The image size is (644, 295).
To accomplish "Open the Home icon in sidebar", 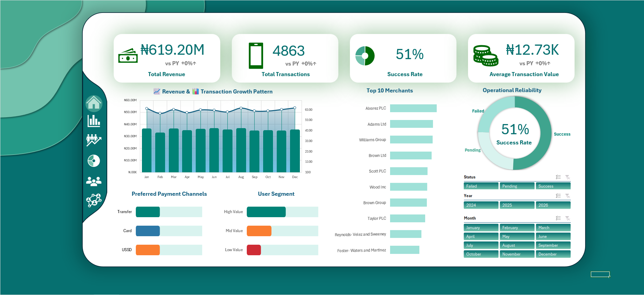I will coord(94,103).
